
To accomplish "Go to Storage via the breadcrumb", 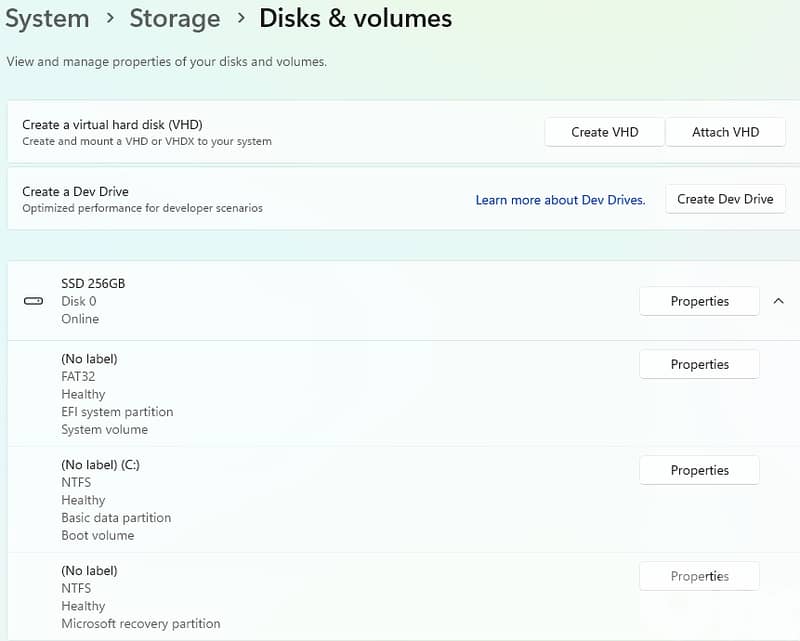I will coord(174,18).
